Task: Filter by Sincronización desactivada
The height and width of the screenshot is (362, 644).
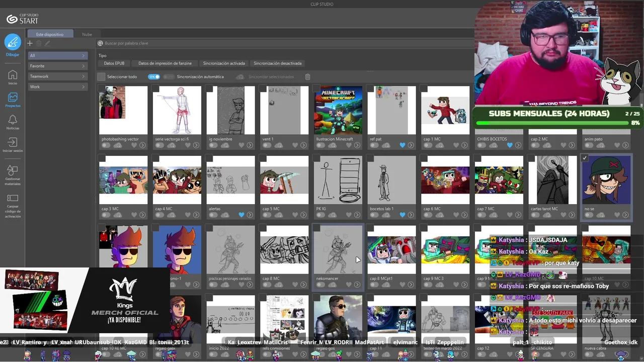Action: click(x=278, y=63)
